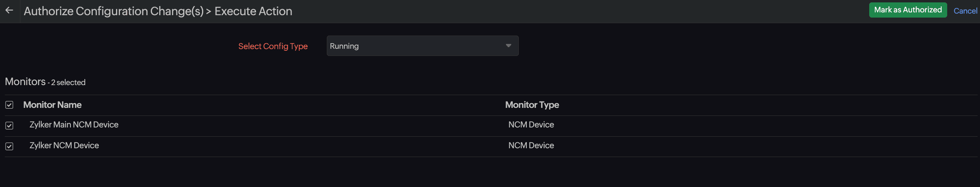Click the breadcrumb ">" separator
This screenshot has width=980, height=187.
pos(208,11)
